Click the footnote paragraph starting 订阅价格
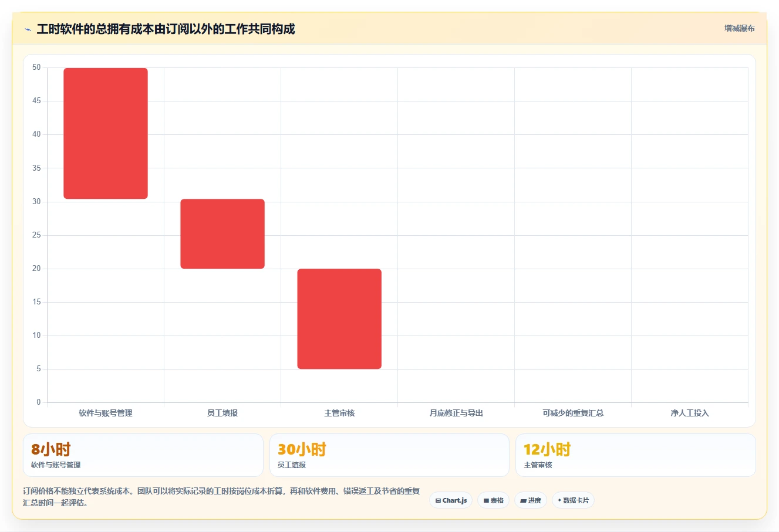This screenshot has width=779, height=532. tap(222, 497)
